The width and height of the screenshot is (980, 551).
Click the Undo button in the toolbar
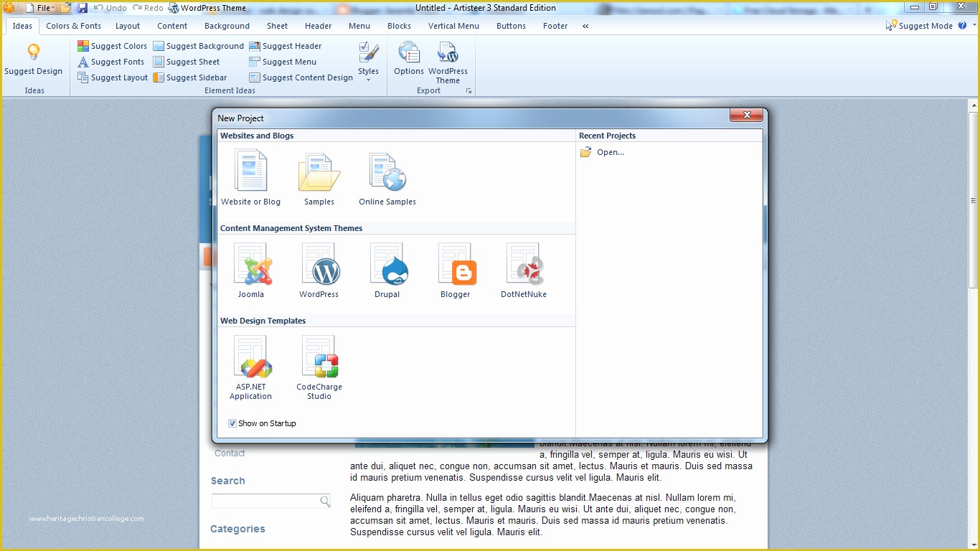(x=110, y=8)
